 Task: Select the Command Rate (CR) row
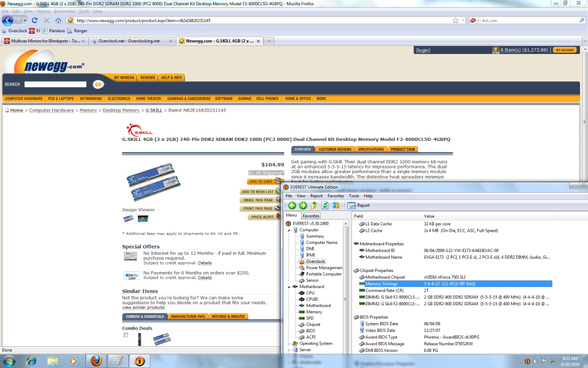pos(455,290)
